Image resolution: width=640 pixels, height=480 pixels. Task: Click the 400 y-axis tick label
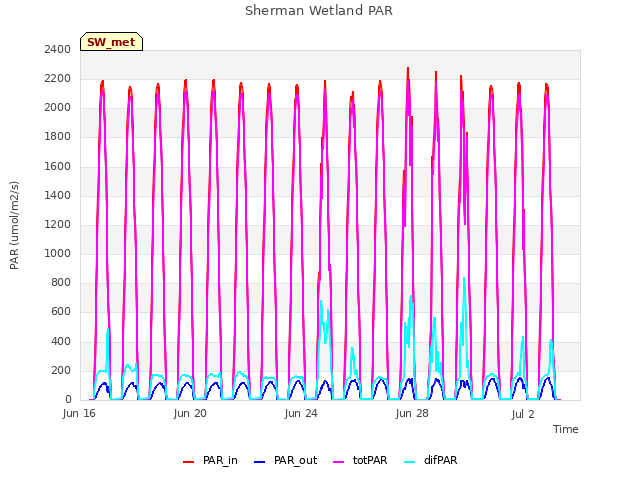point(61,341)
